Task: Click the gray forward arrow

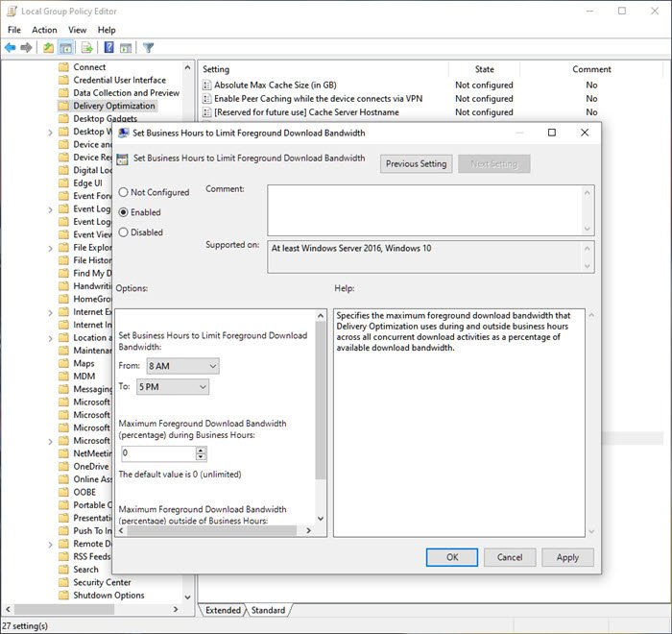Action: (26, 48)
